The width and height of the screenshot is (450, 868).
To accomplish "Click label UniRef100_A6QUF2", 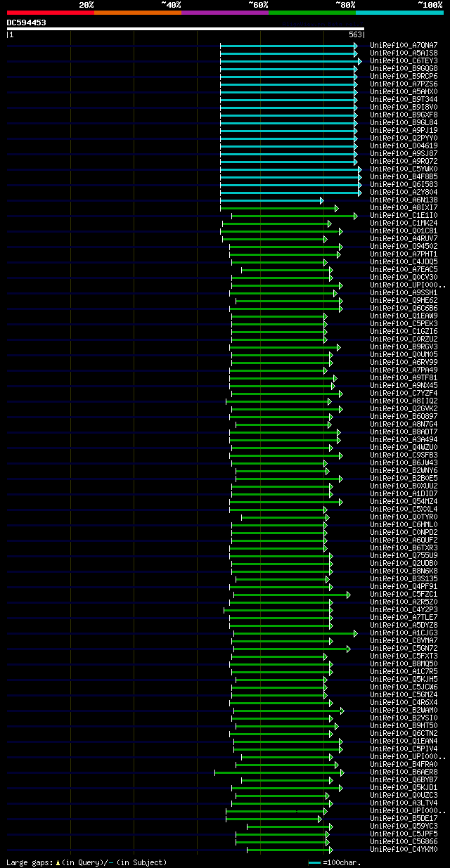I will (404, 540).
